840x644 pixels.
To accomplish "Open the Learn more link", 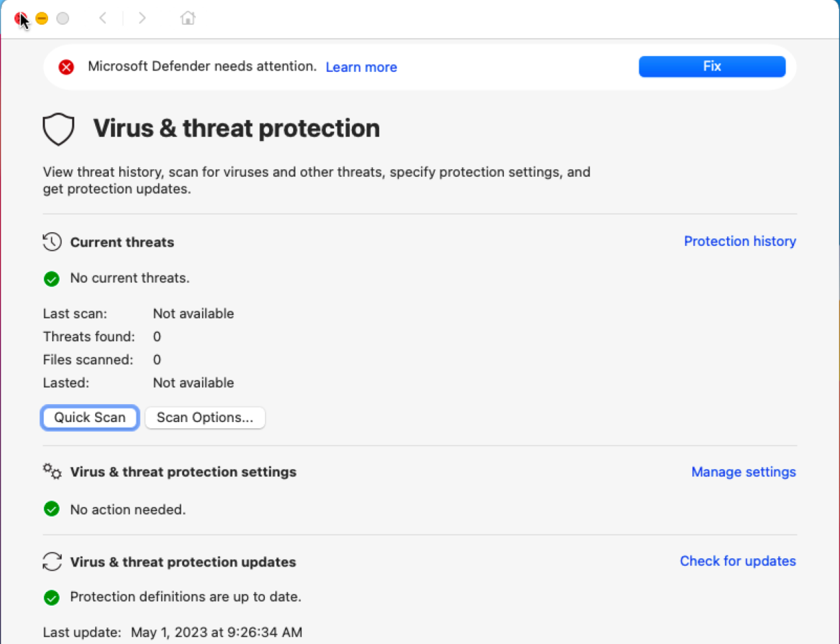I will click(361, 67).
